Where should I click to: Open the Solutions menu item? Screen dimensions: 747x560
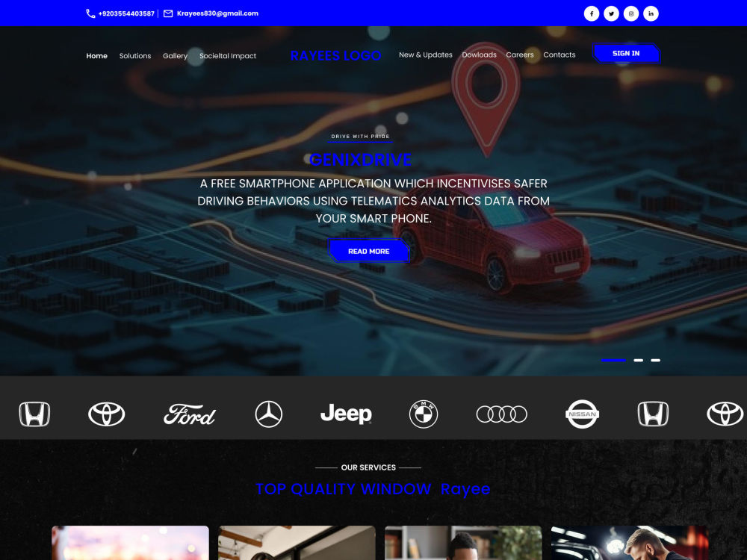pos(134,56)
